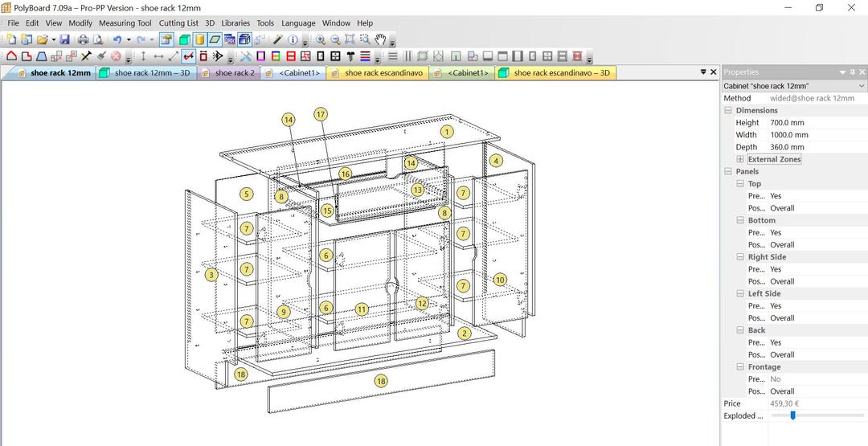Edit the Depth 360.0 mm field
The width and height of the screenshot is (868, 446).
[817, 147]
